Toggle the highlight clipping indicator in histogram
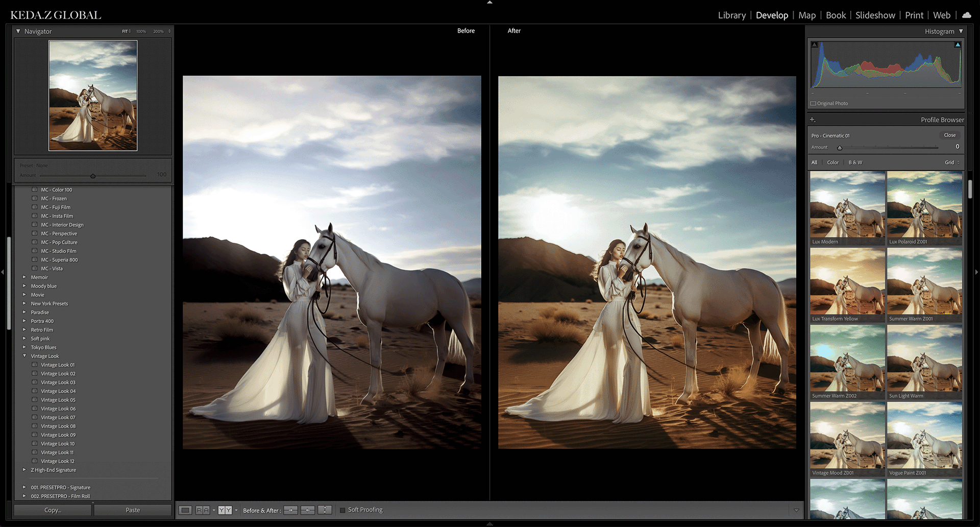Image resolution: width=980 pixels, height=527 pixels. tap(958, 45)
